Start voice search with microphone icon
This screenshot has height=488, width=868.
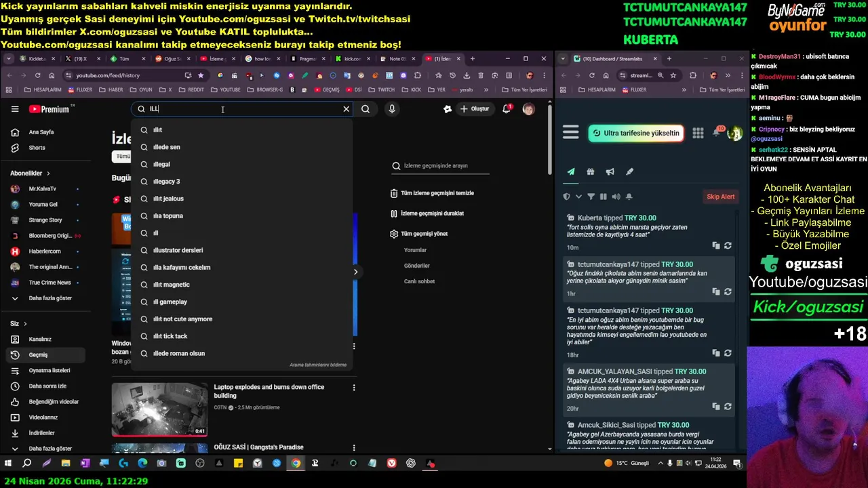point(391,108)
